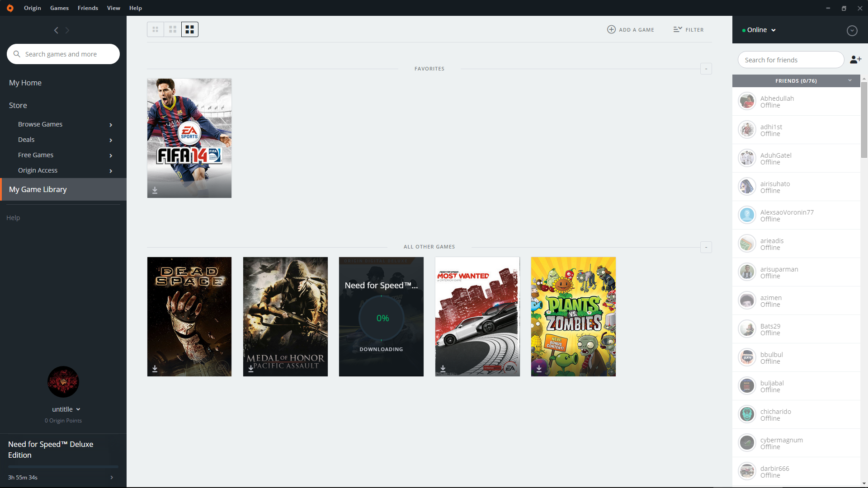Select friend chicharido
The height and width of the screenshot is (488, 868).
(796, 414)
